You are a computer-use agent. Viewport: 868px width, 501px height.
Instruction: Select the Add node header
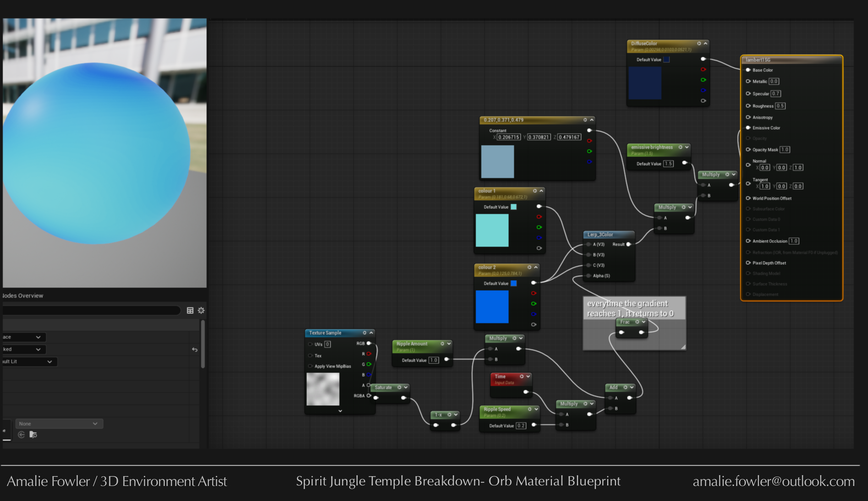click(620, 387)
